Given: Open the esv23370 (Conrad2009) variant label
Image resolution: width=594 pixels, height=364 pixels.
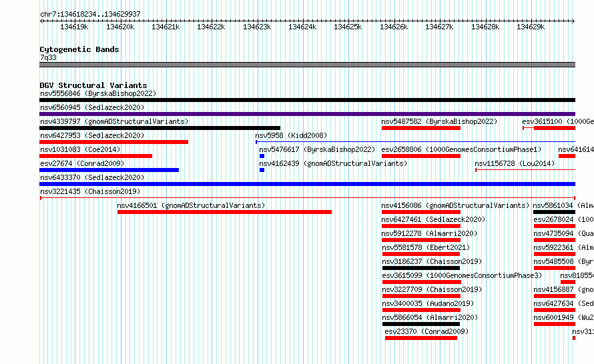Looking at the screenshot, I should pos(426,331).
